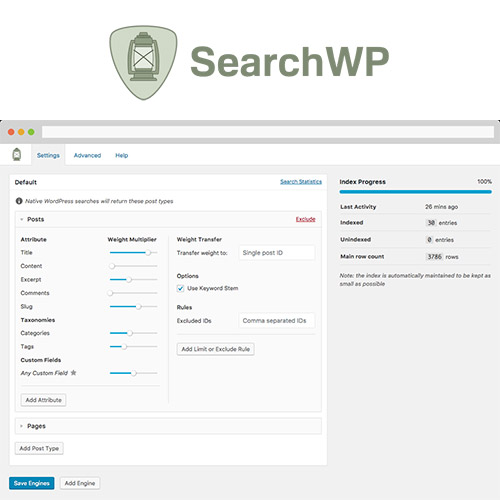
Task: Toggle the Use Keyword Stem checkbox
Action: pos(180,288)
